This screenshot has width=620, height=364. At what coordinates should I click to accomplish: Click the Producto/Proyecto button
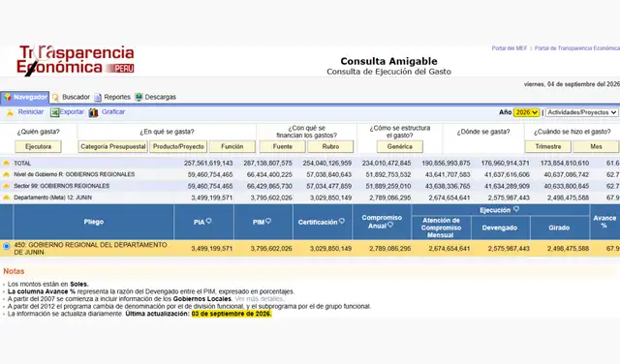point(178,146)
